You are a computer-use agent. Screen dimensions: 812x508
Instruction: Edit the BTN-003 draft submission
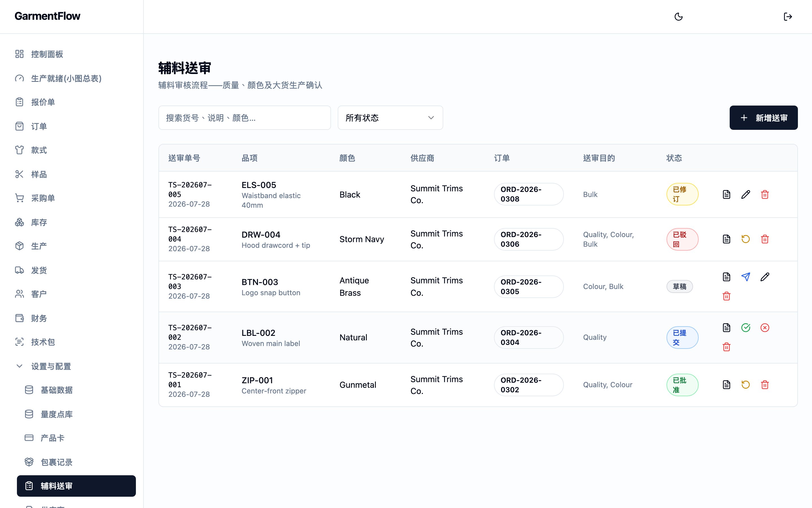(x=765, y=277)
